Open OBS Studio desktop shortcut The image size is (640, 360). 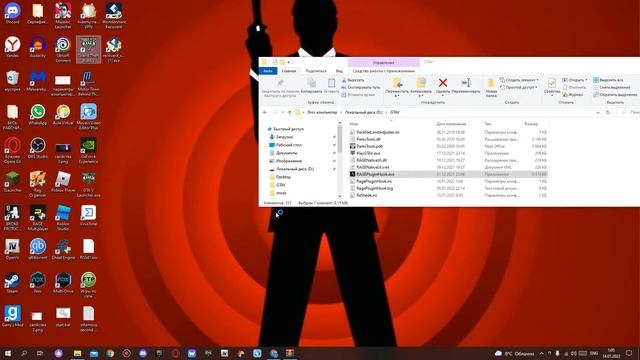(38, 148)
